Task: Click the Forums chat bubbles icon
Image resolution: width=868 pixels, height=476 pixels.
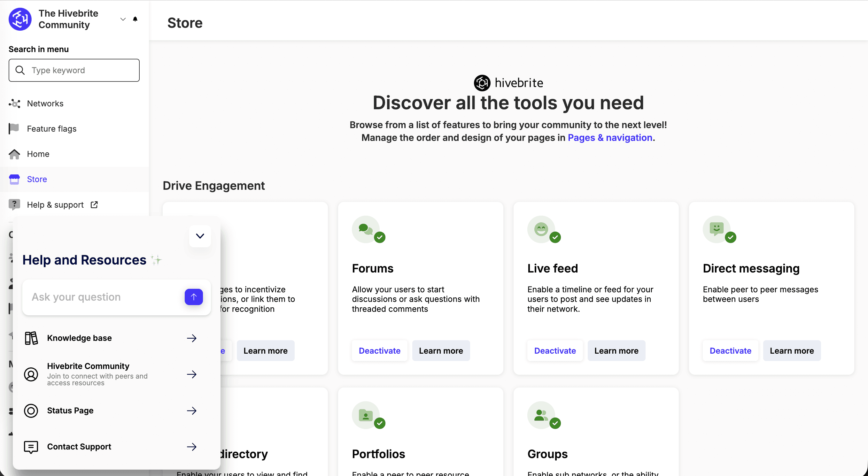Action: (366, 229)
